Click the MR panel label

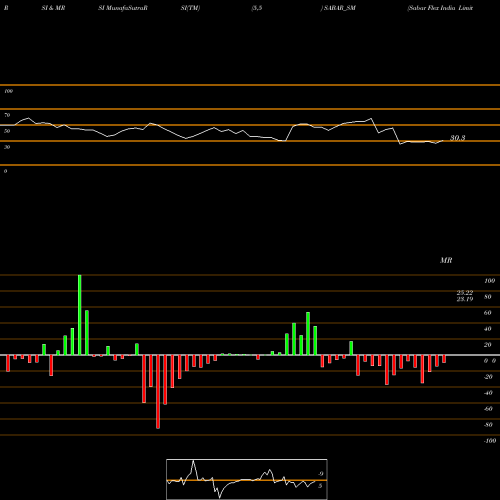coord(446,260)
